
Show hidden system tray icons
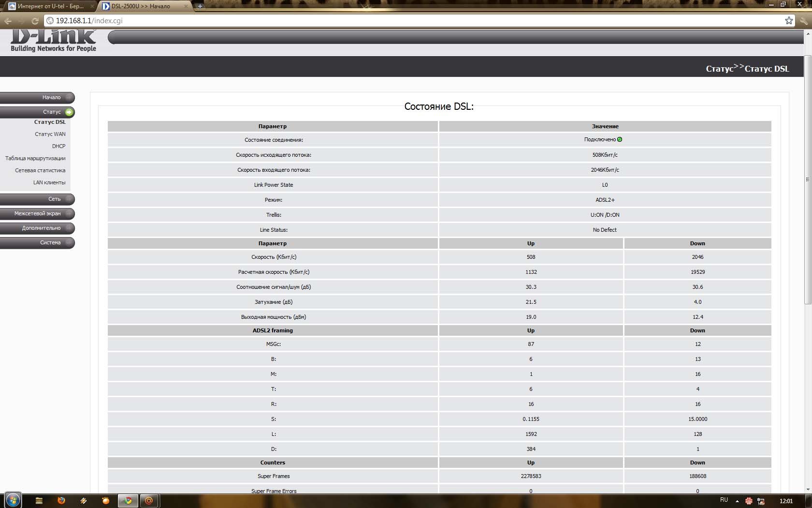[x=737, y=501]
